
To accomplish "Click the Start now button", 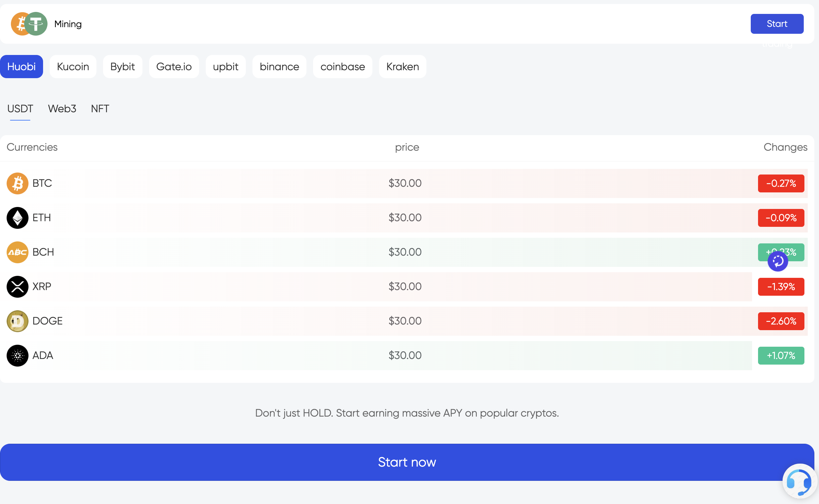I will coord(407,462).
